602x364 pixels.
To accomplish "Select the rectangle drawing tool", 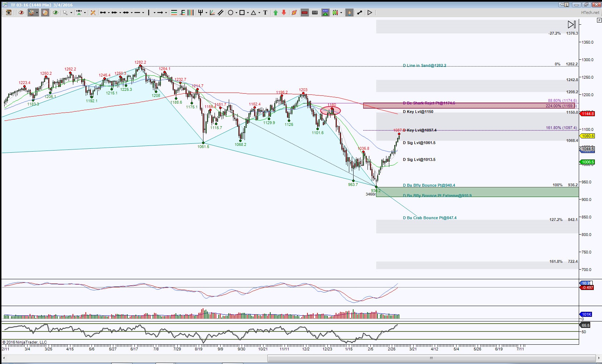I will coord(242,13).
